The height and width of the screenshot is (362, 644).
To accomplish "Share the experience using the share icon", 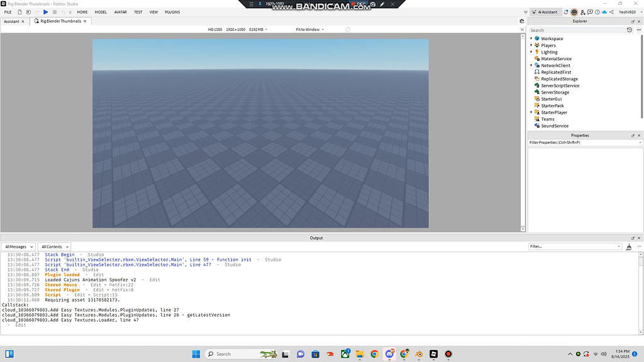I will coord(611,12).
